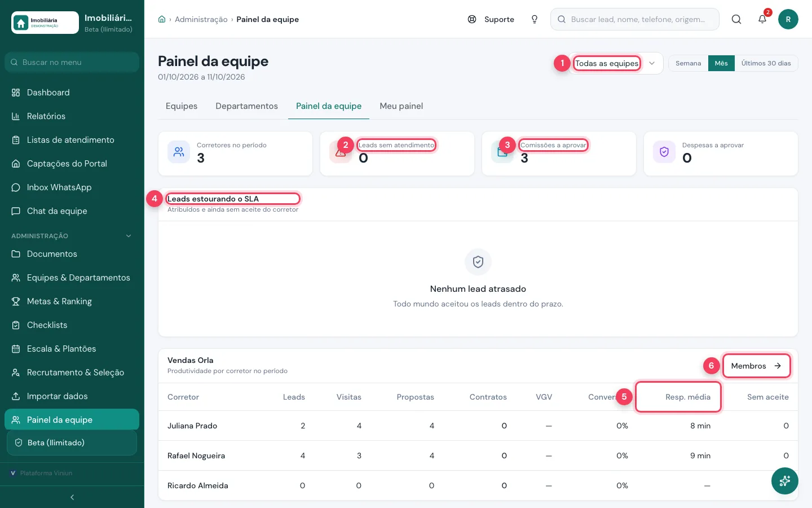Switch period to Semana
This screenshot has width=812, height=508.
pos(689,63)
